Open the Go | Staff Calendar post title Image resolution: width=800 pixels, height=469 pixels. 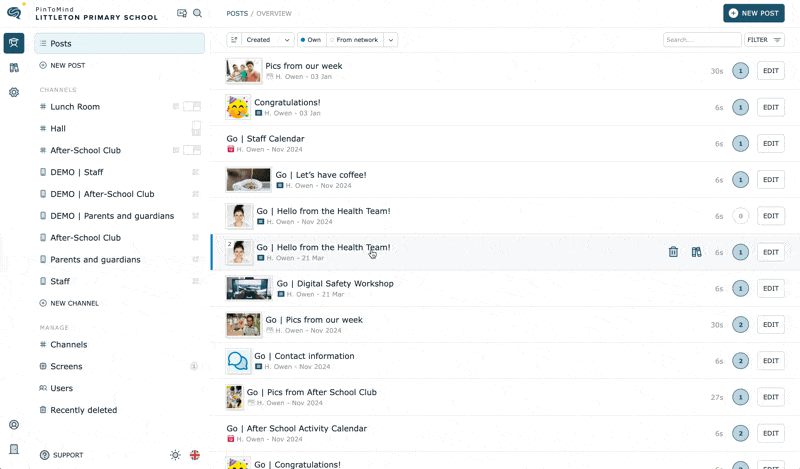tap(265, 139)
